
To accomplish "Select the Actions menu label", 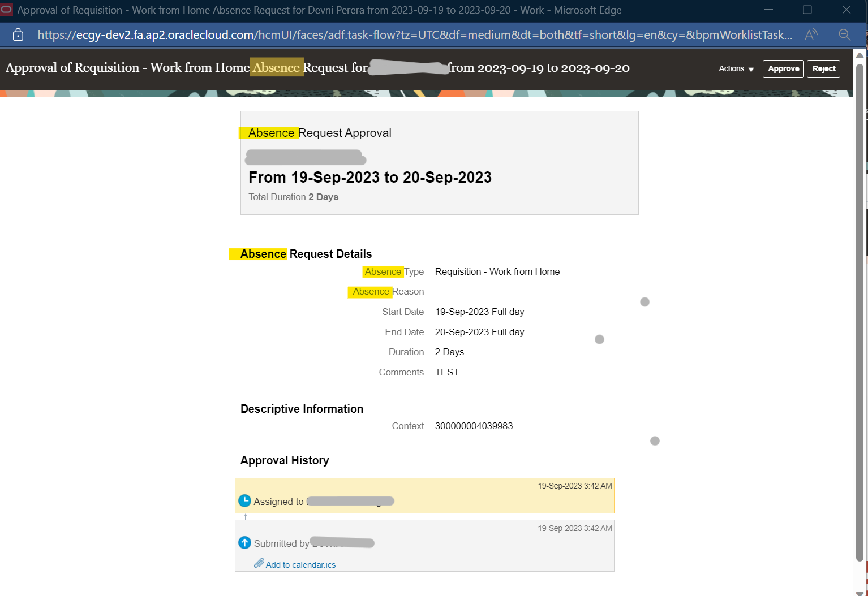I will (x=731, y=68).
